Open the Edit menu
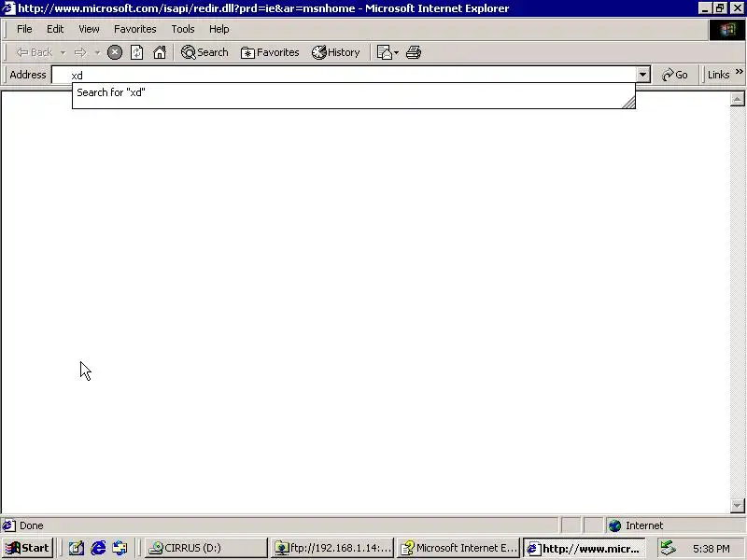747x560 pixels. click(55, 29)
